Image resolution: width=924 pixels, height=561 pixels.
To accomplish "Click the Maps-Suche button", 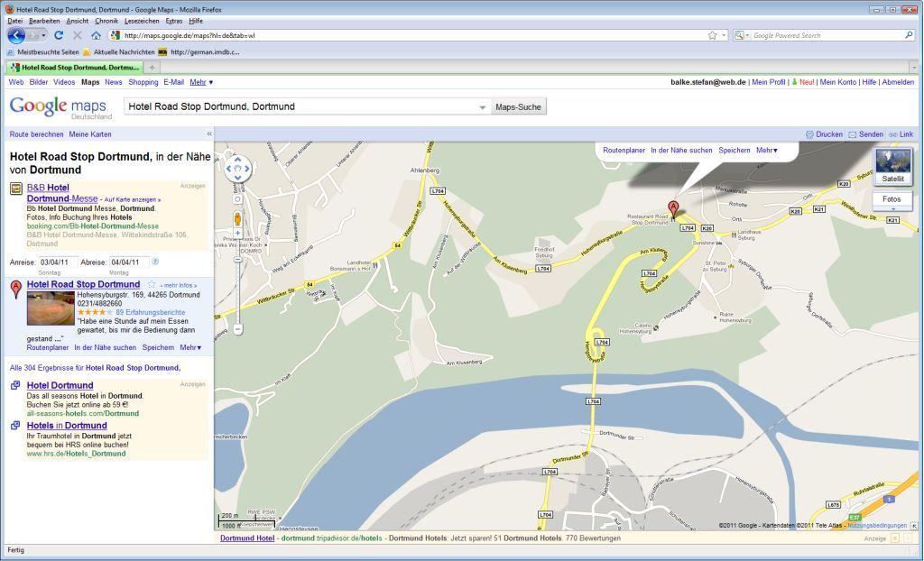I will click(x=519, y=107).
